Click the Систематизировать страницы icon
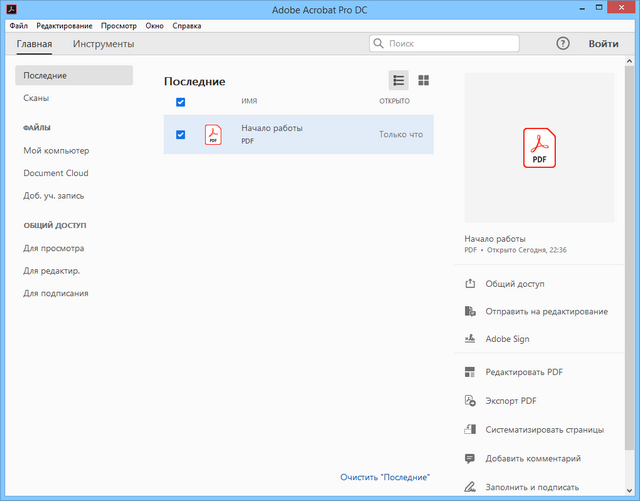This screenshot has height=501, width=640. click(x=470, y=430)
